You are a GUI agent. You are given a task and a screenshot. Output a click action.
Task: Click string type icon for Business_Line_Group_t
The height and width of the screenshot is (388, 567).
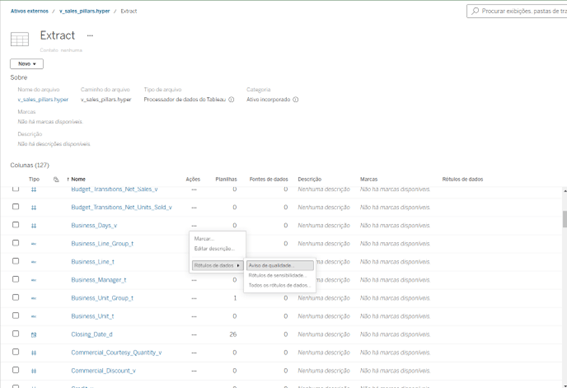(34, 244)
